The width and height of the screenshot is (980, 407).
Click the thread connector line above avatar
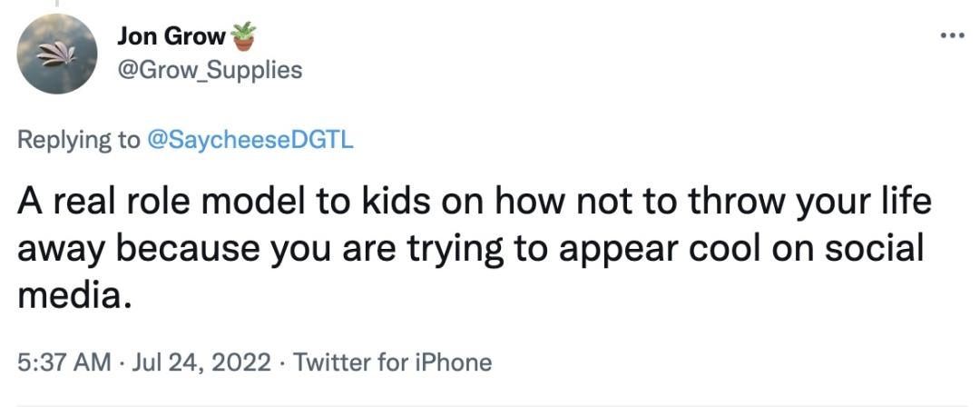click(x=57, y=4)
